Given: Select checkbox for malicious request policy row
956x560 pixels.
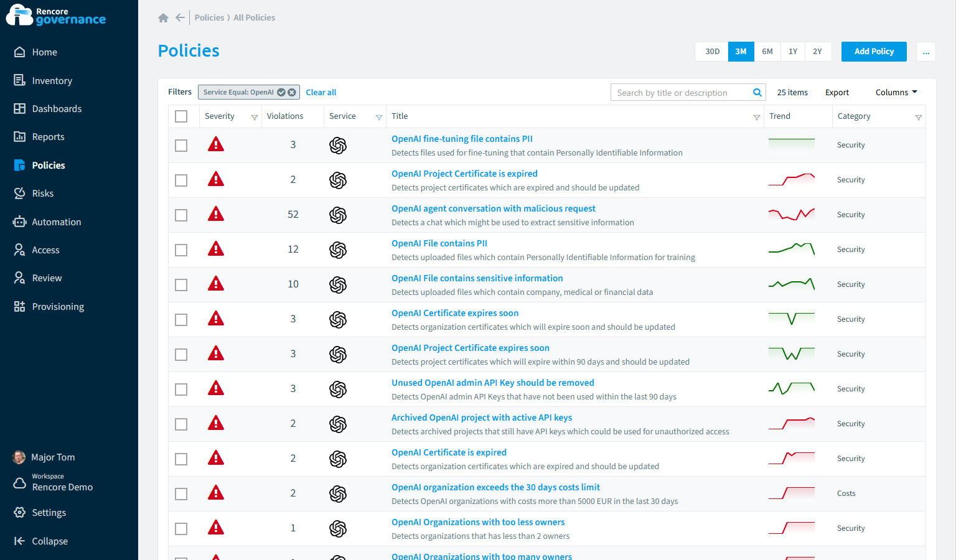Looking at the screenshot, I should click(181, 215).
